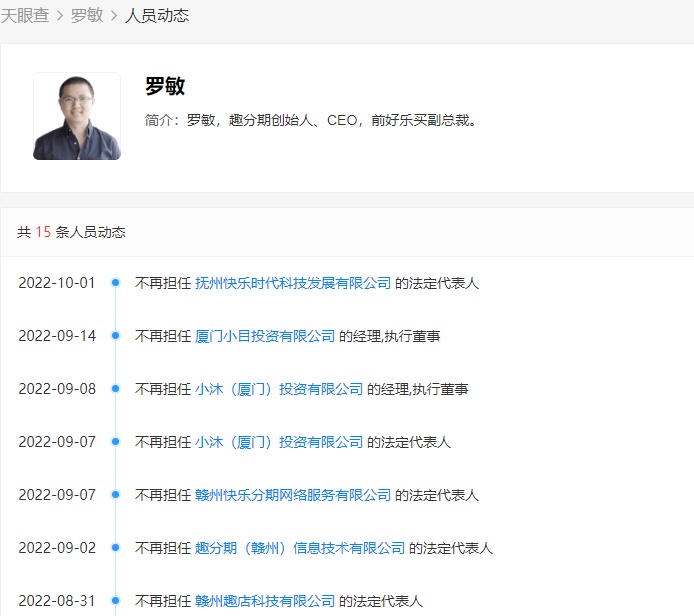Select the 2022-09-08 date entry
Viewport: 694px width, 616px height.
click(x=57, y=389)
